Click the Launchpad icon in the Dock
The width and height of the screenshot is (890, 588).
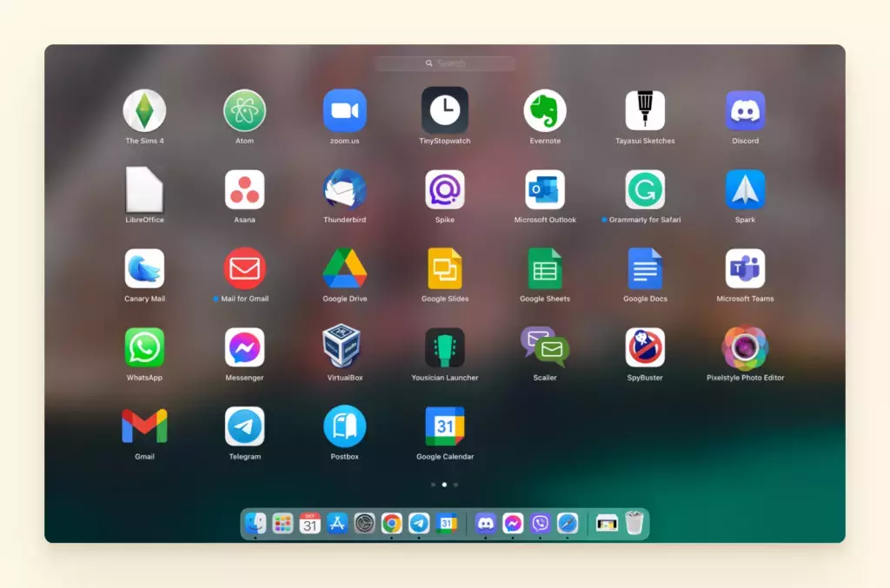(x=282, y=524)
